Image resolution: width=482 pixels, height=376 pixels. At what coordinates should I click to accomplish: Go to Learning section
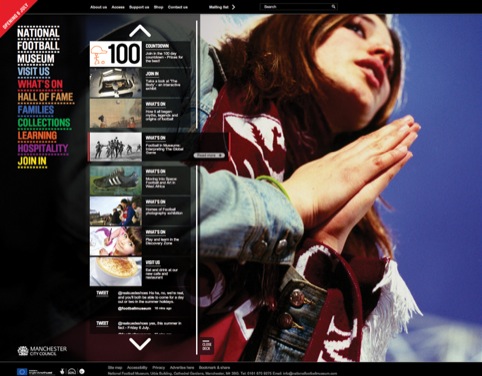tap(37, 136)
